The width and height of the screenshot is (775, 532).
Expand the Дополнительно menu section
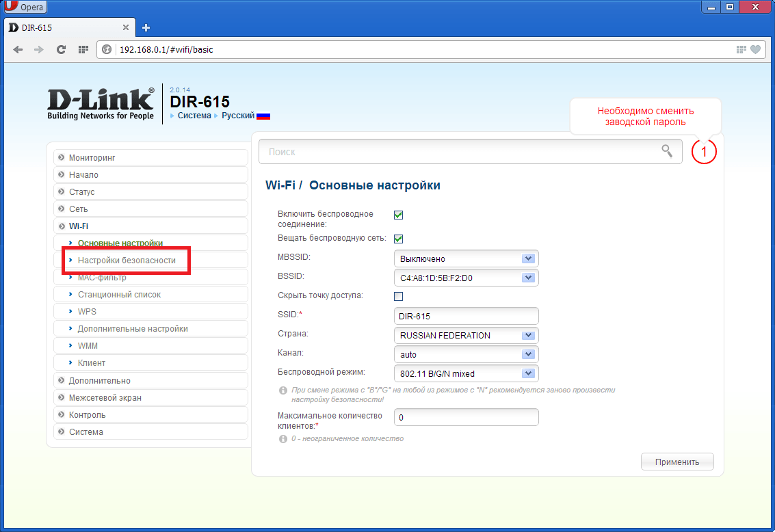[150, 380]
